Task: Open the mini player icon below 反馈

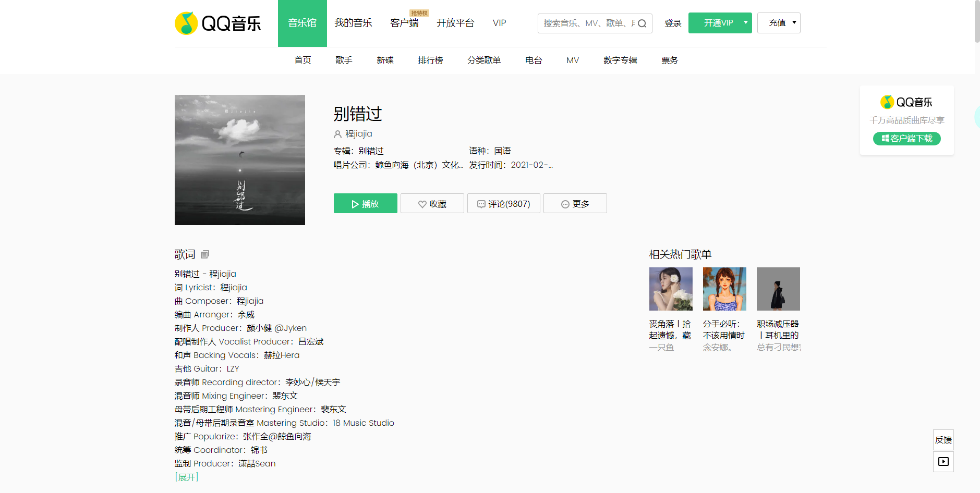Action: [943, 462]
